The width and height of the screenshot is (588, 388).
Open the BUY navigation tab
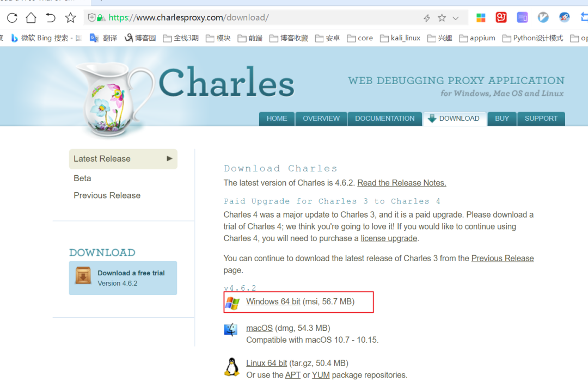502,119
